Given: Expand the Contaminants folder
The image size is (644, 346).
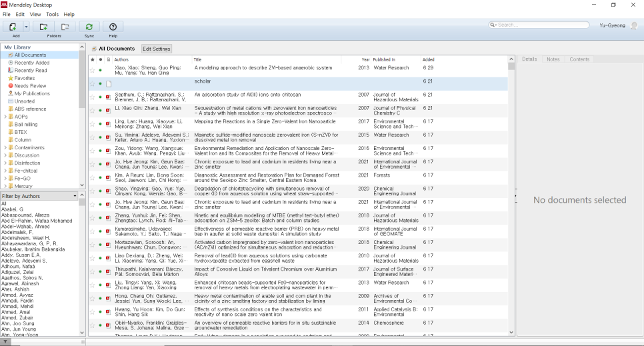Looking at the screenshot, I should 5,147.
